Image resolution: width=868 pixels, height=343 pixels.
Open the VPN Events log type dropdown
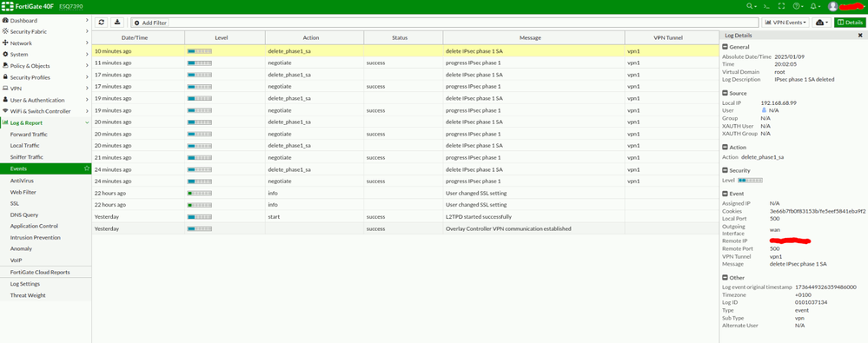click(785, 22)
